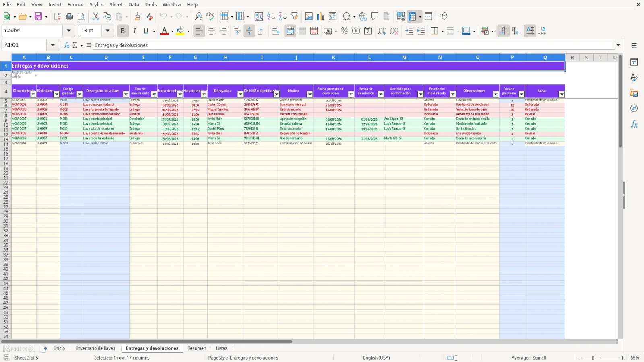Open the font size dropdown
The width and height of the screenshot is (644, 362).
(x=107, y=31)
